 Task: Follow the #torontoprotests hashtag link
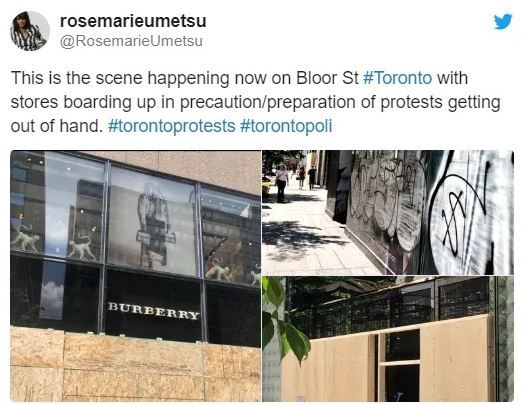coord(172,126)
